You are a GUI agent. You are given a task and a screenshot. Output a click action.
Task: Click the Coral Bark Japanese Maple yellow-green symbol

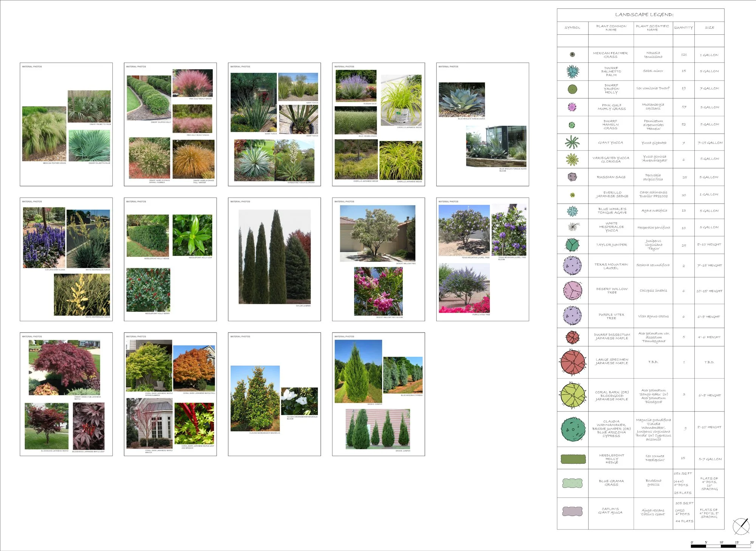(x=573, y=395)
